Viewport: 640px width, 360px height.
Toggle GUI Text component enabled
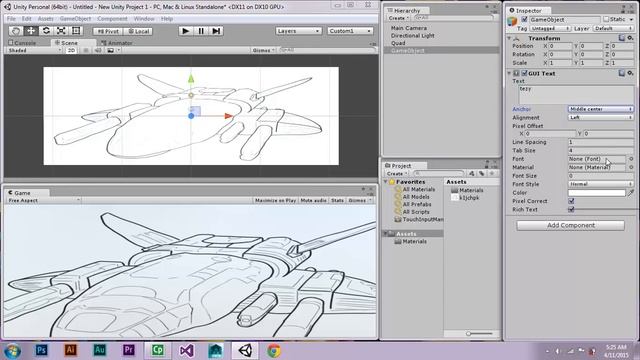[524, 73]
